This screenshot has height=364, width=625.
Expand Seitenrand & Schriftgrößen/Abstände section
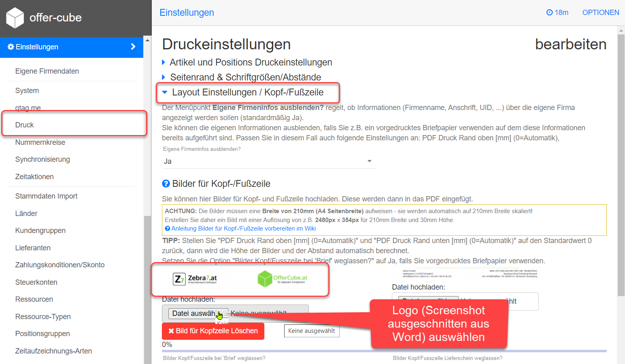(x=242, y=77)
